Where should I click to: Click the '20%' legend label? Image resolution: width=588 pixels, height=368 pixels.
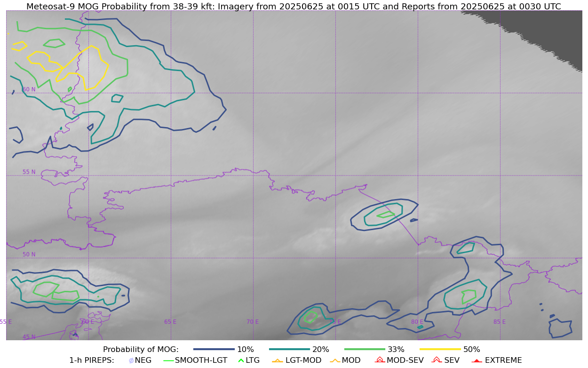pyautogui.click(x=321, y=350)
